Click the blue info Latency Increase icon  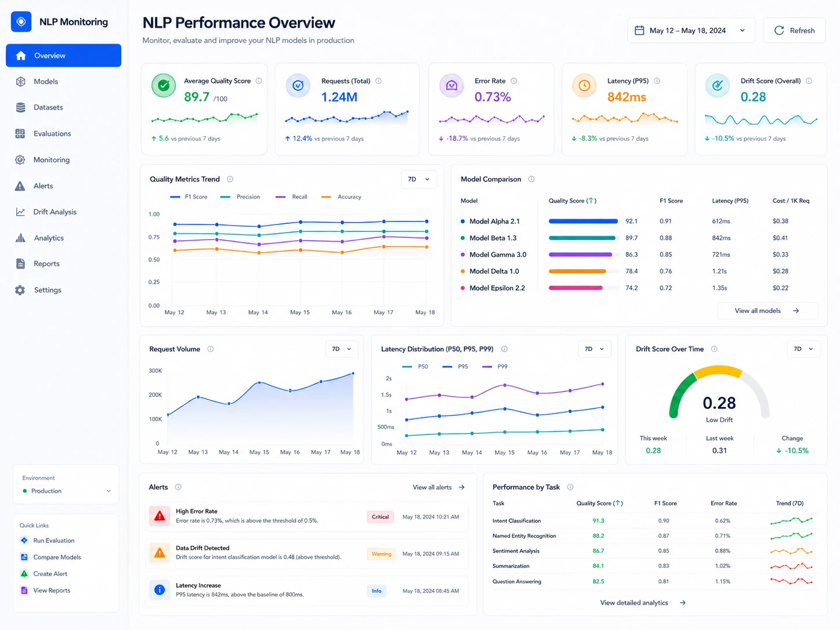coord(160,590)
